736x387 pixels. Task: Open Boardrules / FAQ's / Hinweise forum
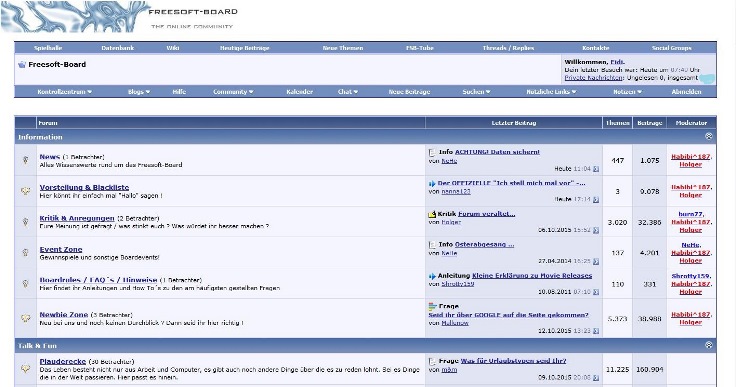[x=98, y=280]
